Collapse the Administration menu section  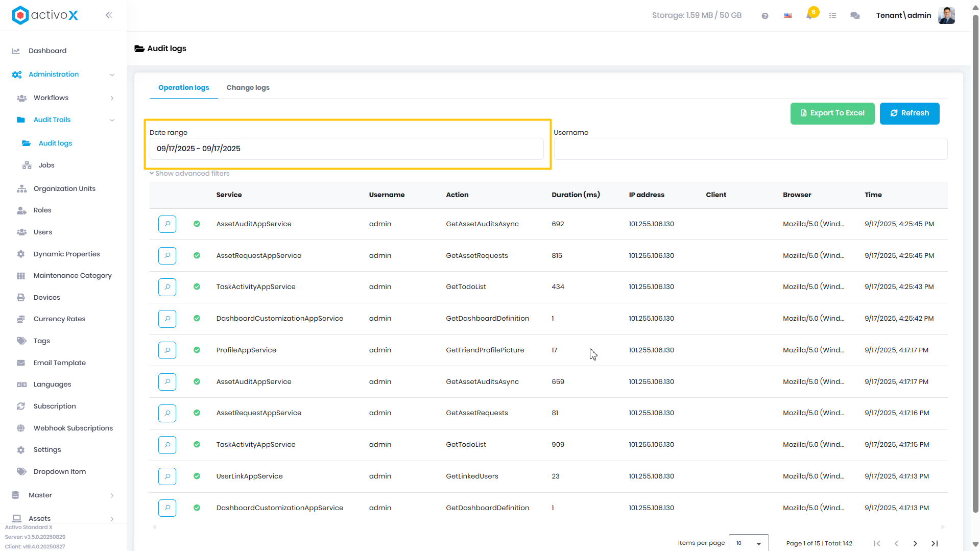click(x=63, y=75)
